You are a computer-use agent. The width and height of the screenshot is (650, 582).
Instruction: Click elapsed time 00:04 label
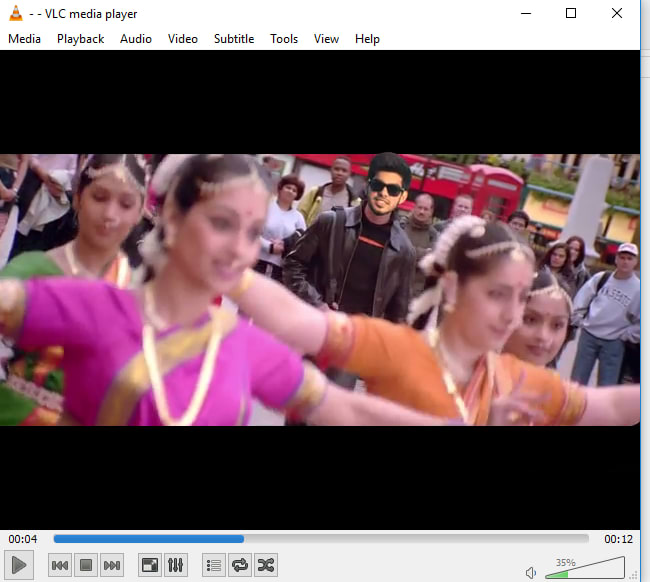coord(22,539)
